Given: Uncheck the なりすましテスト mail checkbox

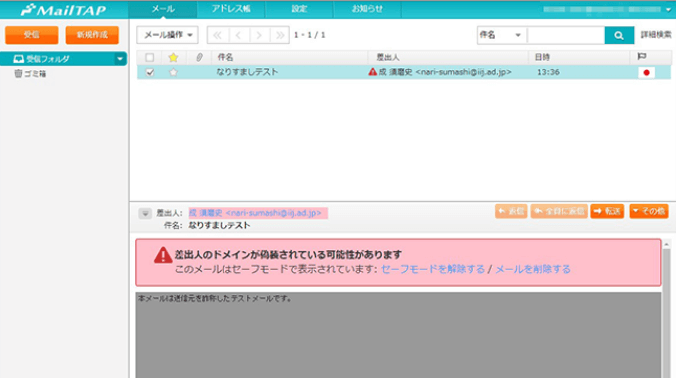Looking at the screenshot, I should click(150, 72).
